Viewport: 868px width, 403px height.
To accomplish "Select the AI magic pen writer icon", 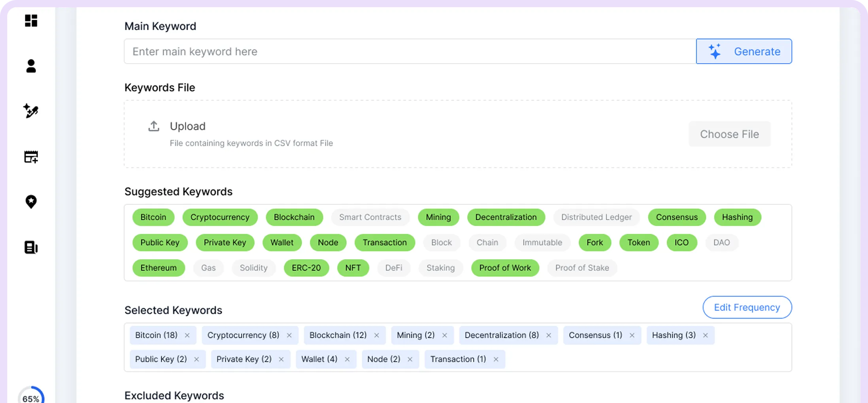I will 31,111.
